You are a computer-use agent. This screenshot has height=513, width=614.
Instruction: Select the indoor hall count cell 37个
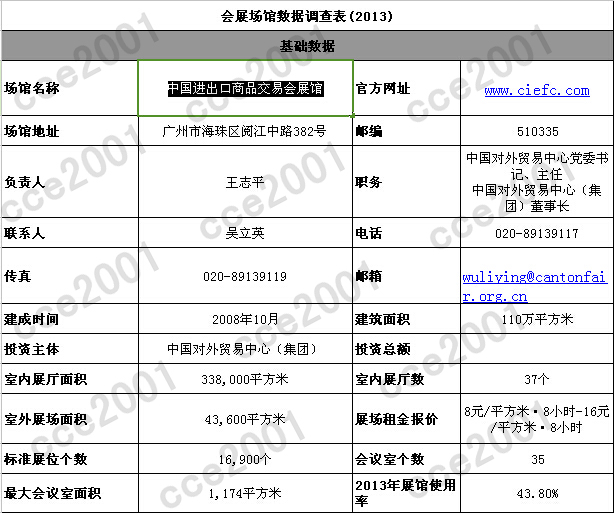538,380
